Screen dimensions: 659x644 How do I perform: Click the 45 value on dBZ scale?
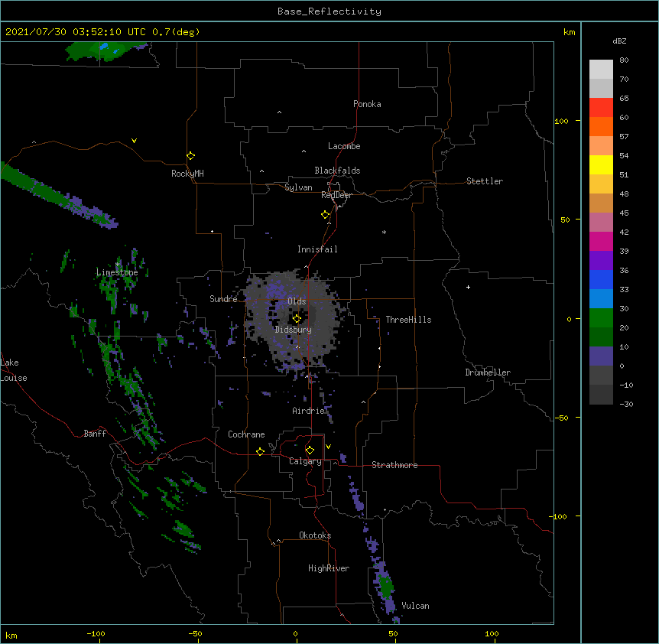click(624, 213)
